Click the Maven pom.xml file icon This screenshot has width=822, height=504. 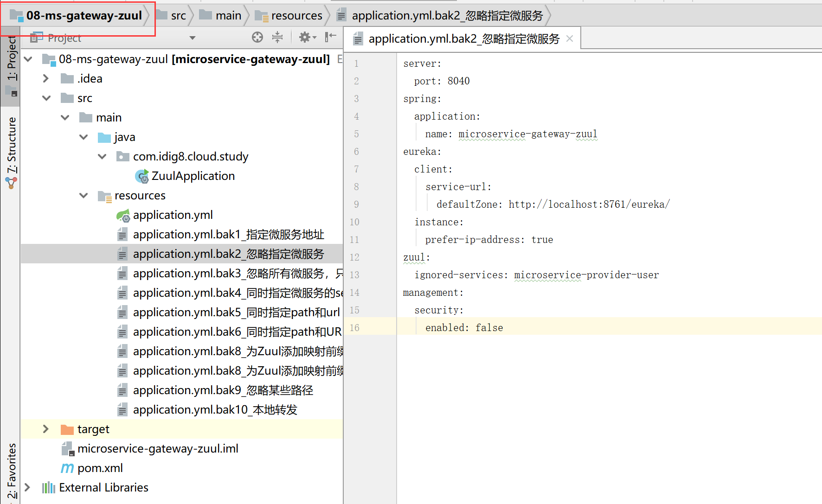point(67,468)
